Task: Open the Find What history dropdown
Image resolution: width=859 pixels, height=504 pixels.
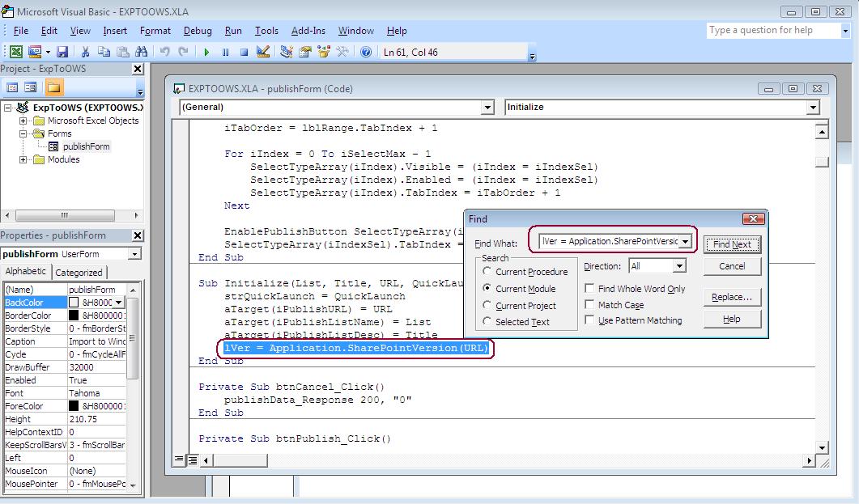Action: point(685,241)
